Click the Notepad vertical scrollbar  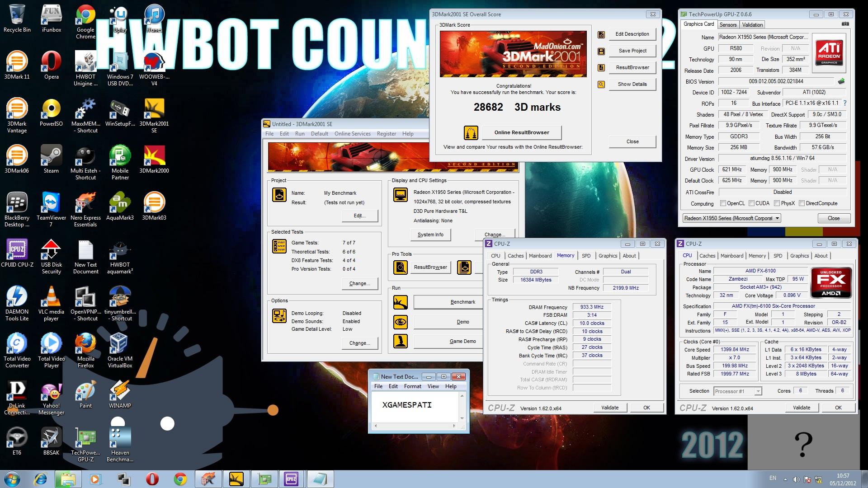[x=462, y=407]
